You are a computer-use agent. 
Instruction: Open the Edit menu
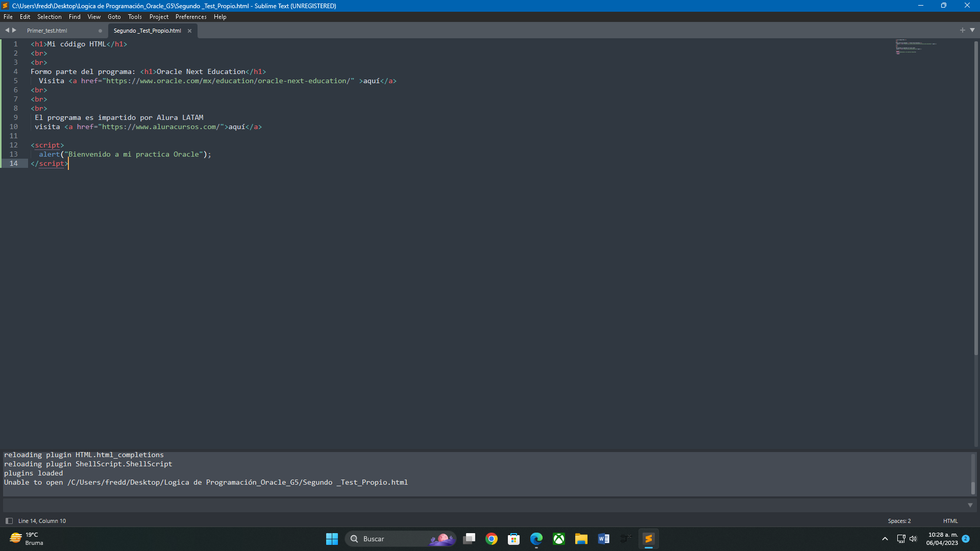point(25,17)
